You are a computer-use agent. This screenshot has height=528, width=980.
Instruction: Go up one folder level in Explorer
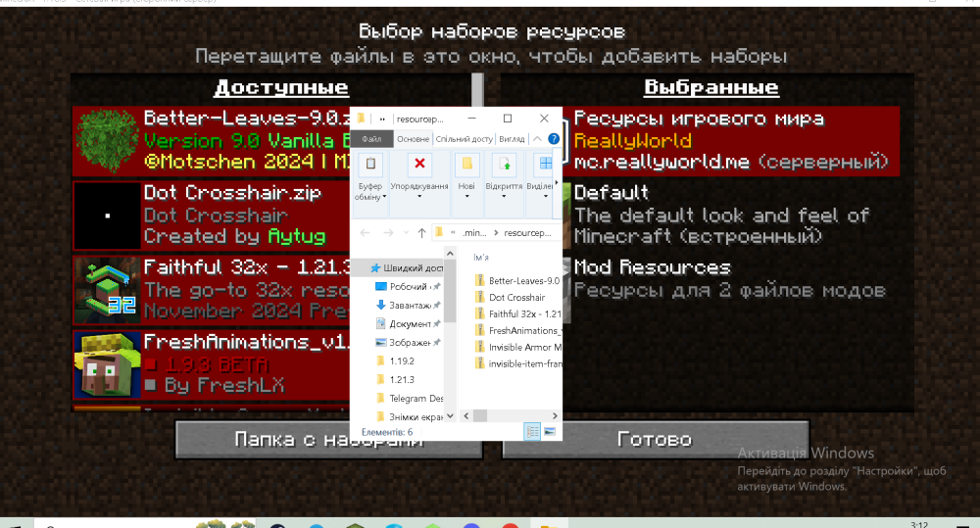421,233
